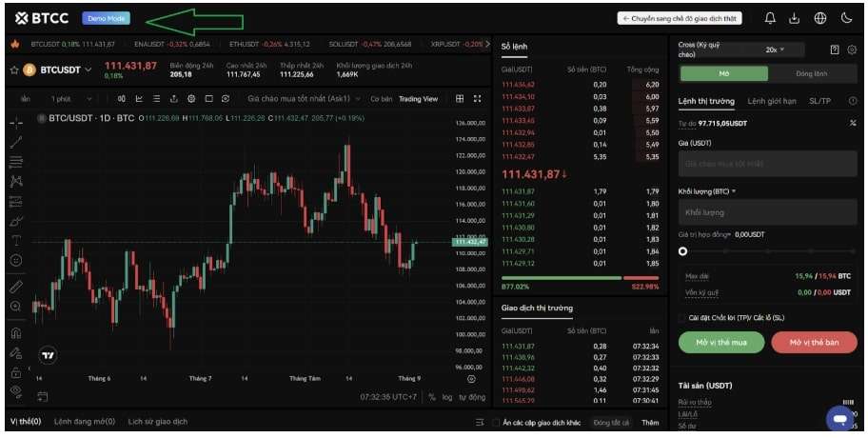Add BTCUSDT to favorites with star icon
Image resolution: width=868 pixels, height=438 pixels.
coord(13,70)
